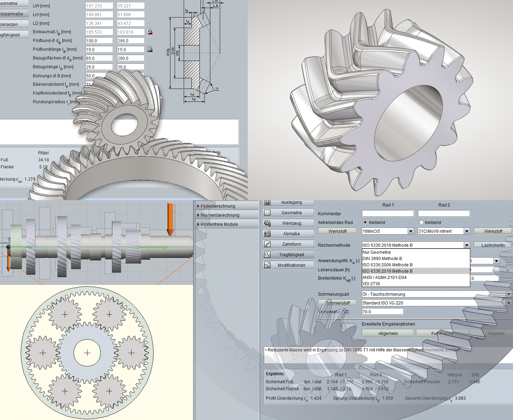The image size is (513, 420).
Task: Open the Anwendungsfaktor dropdown arrow
Action: pos(496,261)
